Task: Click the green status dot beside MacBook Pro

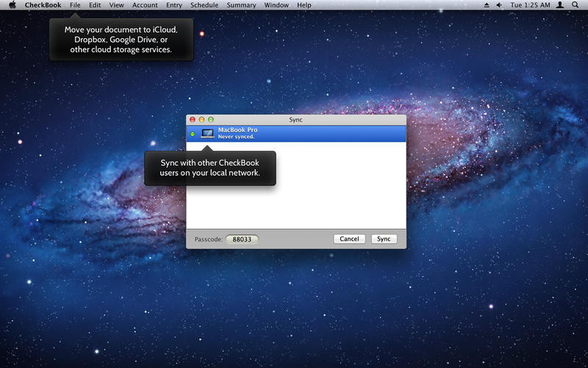Action: pos(193,134)
